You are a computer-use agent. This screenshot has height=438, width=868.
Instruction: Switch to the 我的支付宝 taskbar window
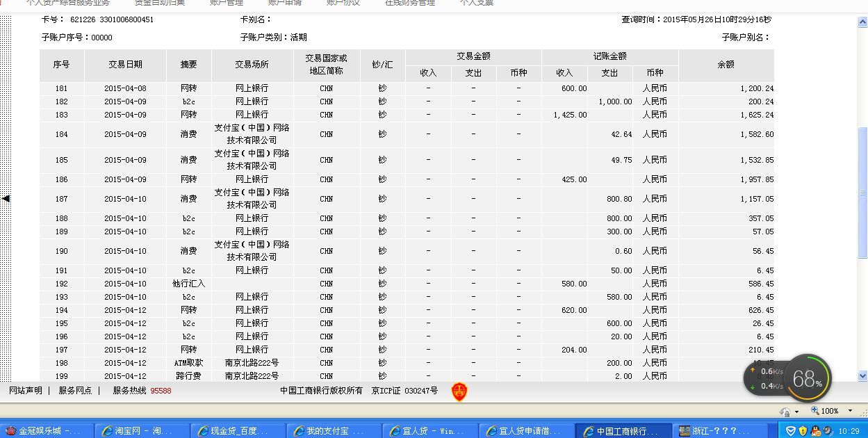click(334, 431)
